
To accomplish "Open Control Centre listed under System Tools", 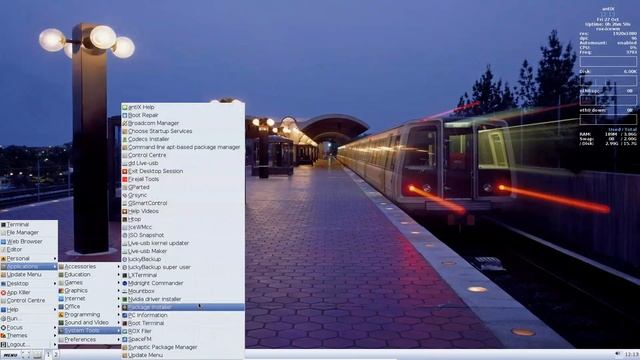I will click(x=183, y=155).
